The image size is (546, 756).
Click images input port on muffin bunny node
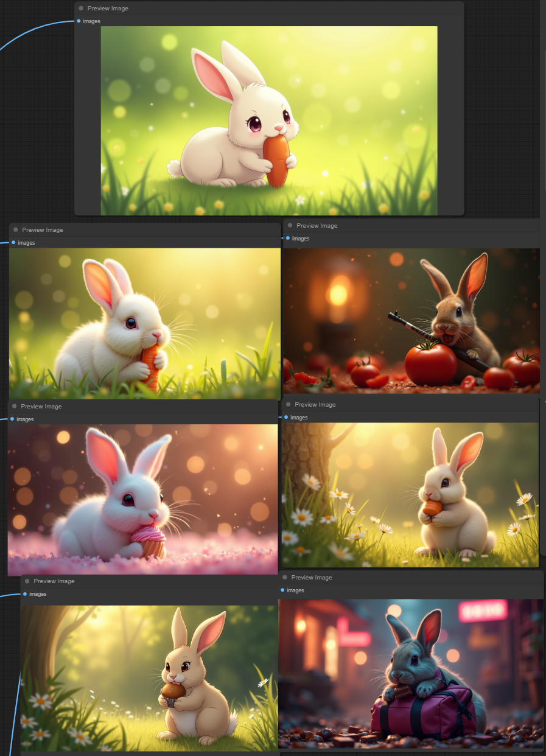[25, 594]
